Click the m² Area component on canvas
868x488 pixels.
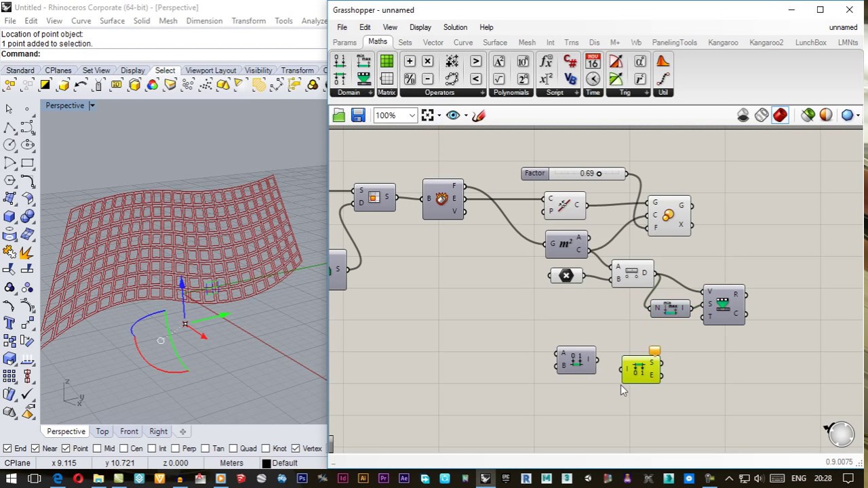pyautogui.click(x=568, y=244)
